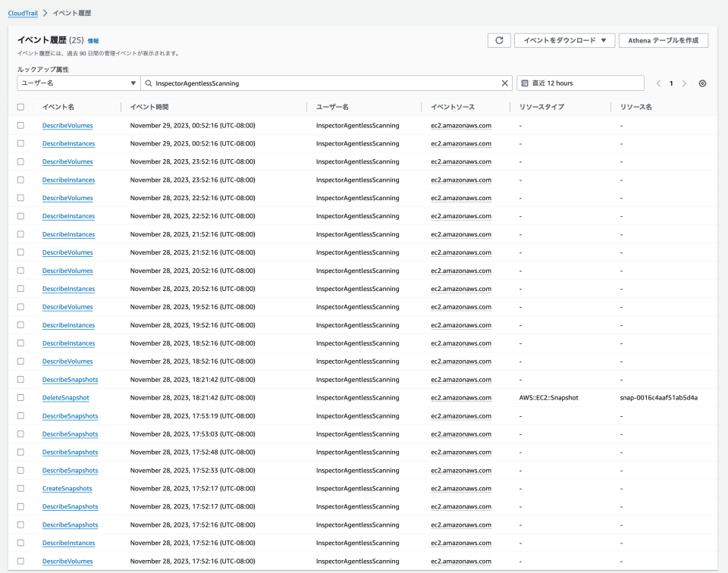Click Athena テーブルを作成 button
728x573 pixels.
tap(664, 40)
